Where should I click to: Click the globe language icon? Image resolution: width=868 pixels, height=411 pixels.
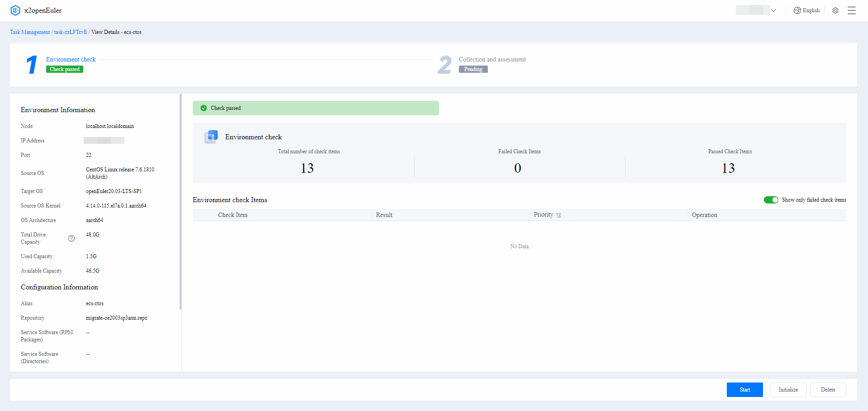click(797, 10)
